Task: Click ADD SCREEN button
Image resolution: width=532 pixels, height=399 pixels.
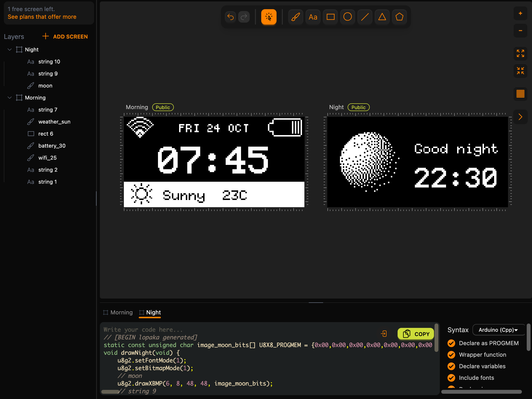Action: pyautogui.click(x=65, y=37)
